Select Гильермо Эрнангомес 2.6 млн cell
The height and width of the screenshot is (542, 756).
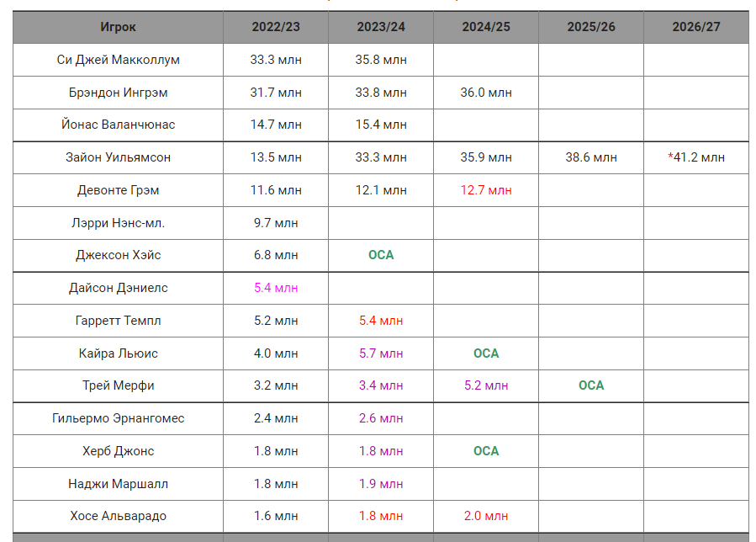(381, 418)
